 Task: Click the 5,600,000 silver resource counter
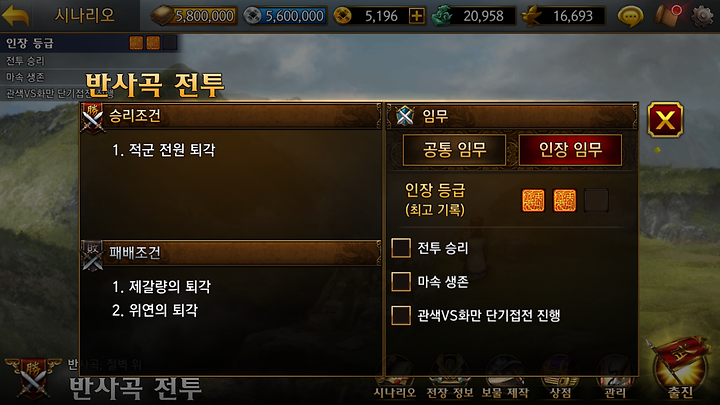285,16
